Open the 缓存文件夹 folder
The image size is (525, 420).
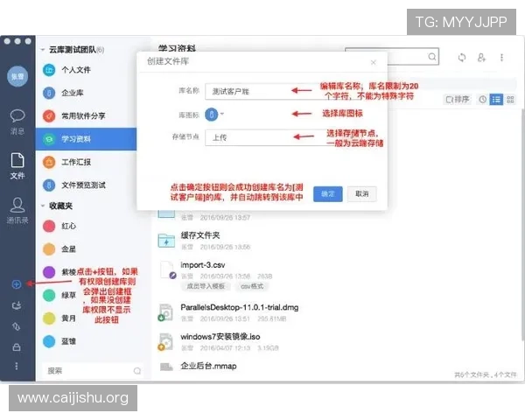coord(200,235)
